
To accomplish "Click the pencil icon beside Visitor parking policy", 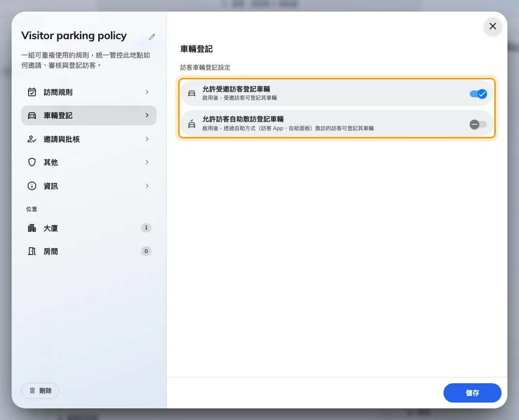I will tap(152, 37).
